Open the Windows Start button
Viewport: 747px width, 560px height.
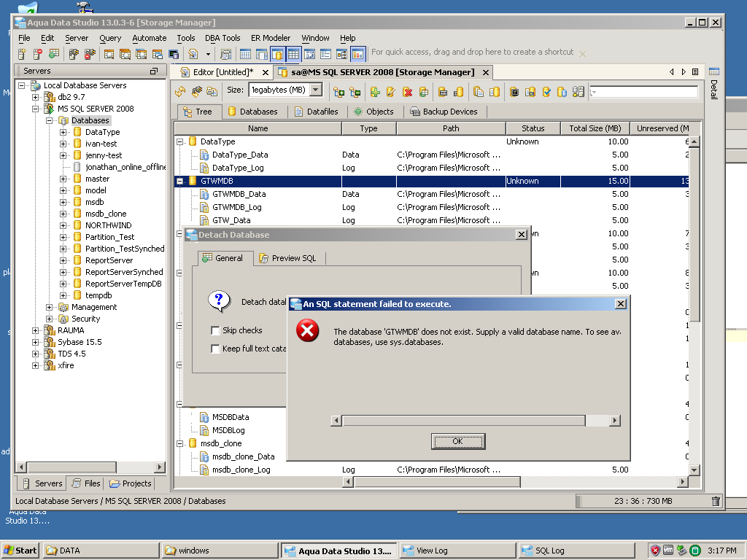pyautogui.click(x=20, y=551)
